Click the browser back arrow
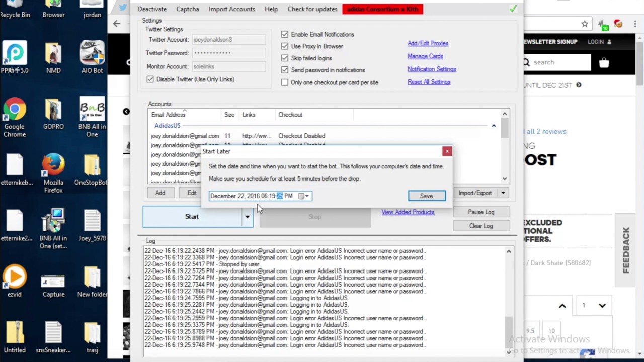This screenshot has width=644, height=362. tap(117, 24)
